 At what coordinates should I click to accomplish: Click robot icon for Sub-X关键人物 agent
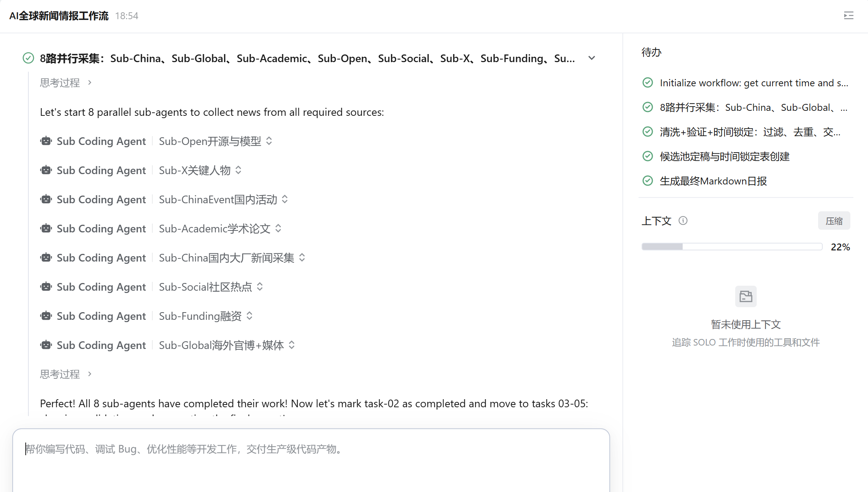[46, 170]
